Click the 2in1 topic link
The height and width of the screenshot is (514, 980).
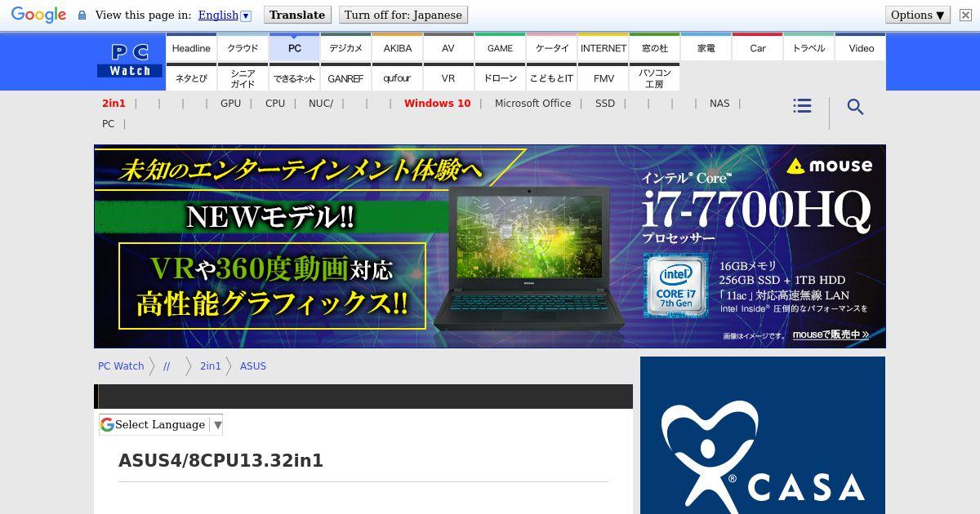tap(114, 104)
